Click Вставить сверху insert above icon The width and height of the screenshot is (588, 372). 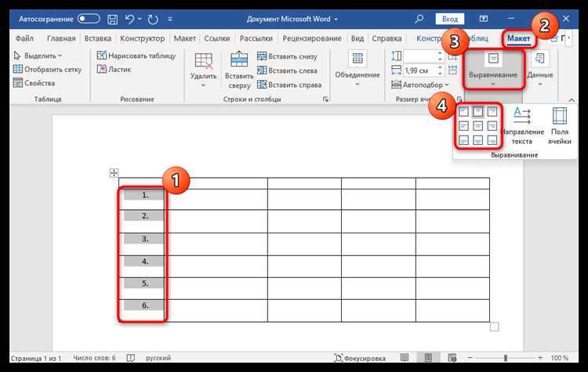[239, 59]
